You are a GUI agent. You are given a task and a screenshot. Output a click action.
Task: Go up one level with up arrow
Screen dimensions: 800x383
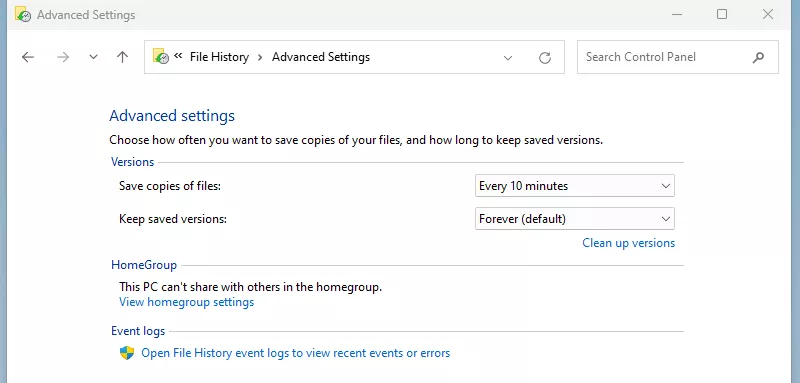tap(122, 57)
